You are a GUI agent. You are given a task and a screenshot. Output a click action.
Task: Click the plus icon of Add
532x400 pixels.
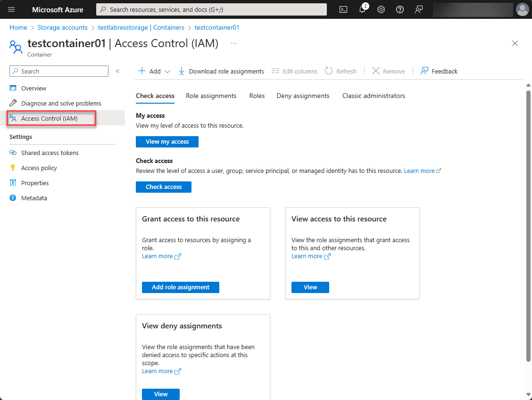coord(142,71)
